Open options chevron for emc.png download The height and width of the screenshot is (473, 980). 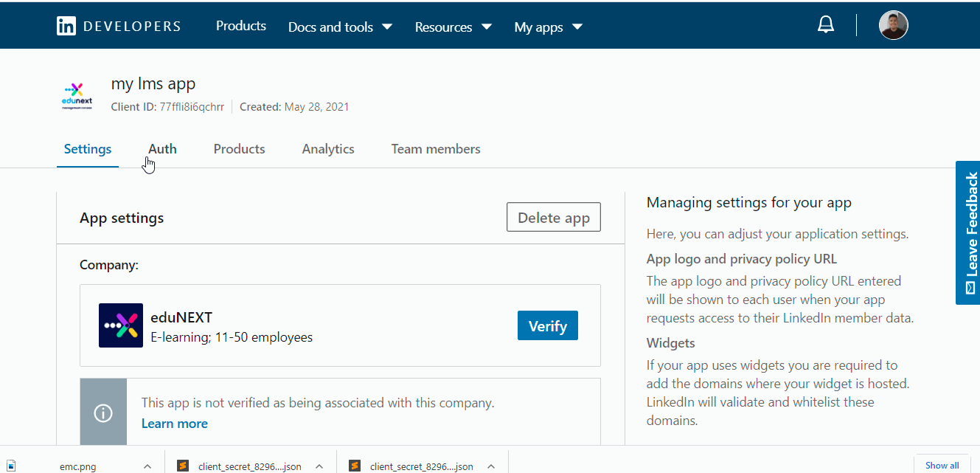point(147,466)
